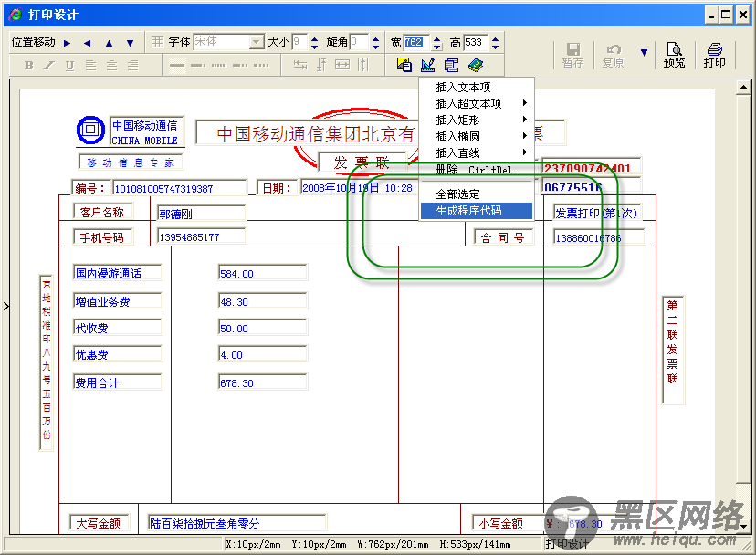Screen dimensions: 756x555
Task: Select the 584.00 amount field
Action: [x=263, y=274]
